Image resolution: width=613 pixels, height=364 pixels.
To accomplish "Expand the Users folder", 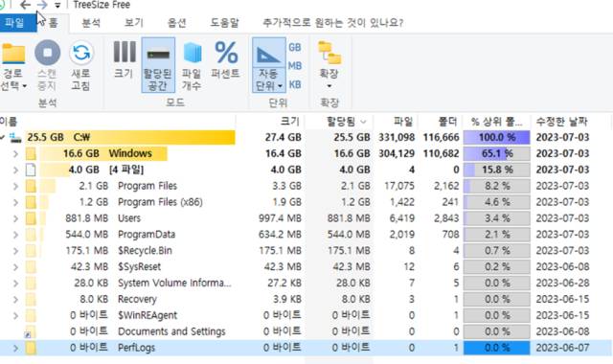I will pos(15,218).
